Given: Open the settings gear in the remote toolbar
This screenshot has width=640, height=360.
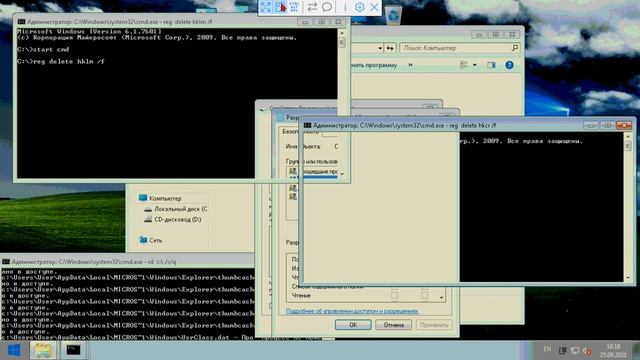Looking at the screenshot, I should (x=360, y=7).
